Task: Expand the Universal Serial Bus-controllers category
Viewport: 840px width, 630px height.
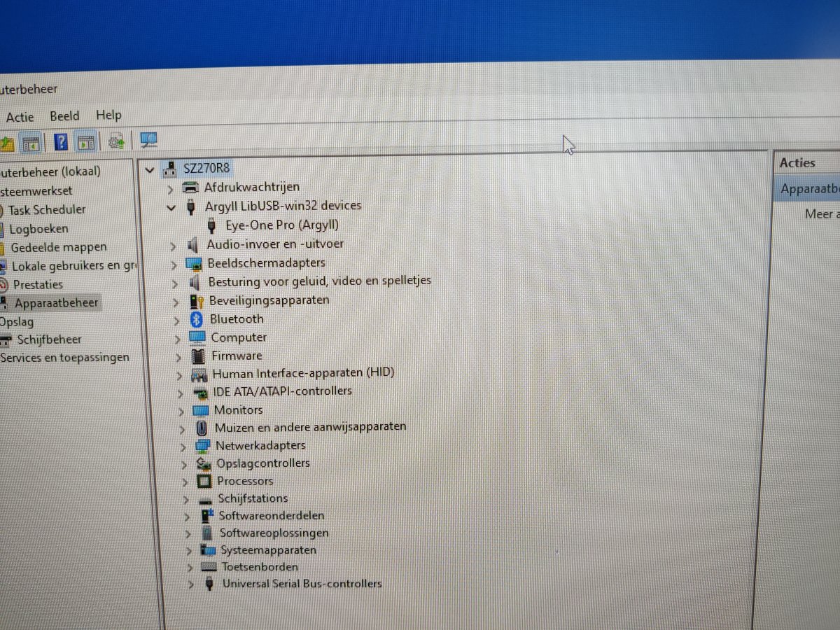Action: pos(190,584)
